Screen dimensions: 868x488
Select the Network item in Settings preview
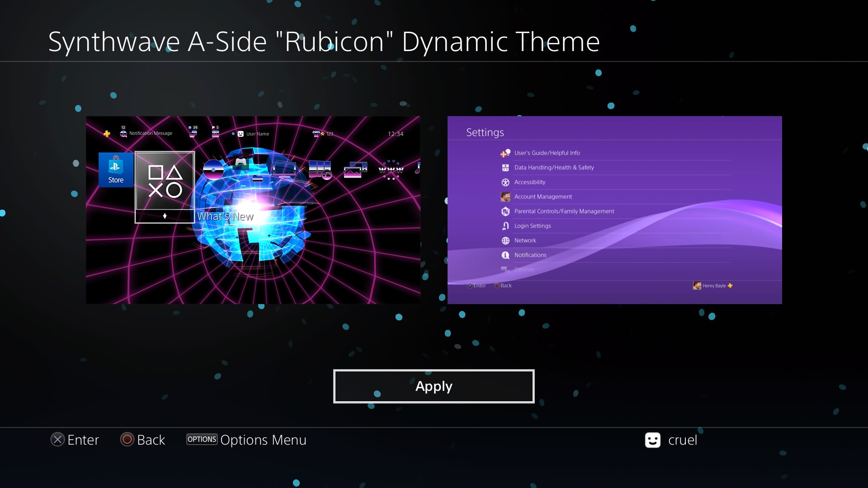525,240
